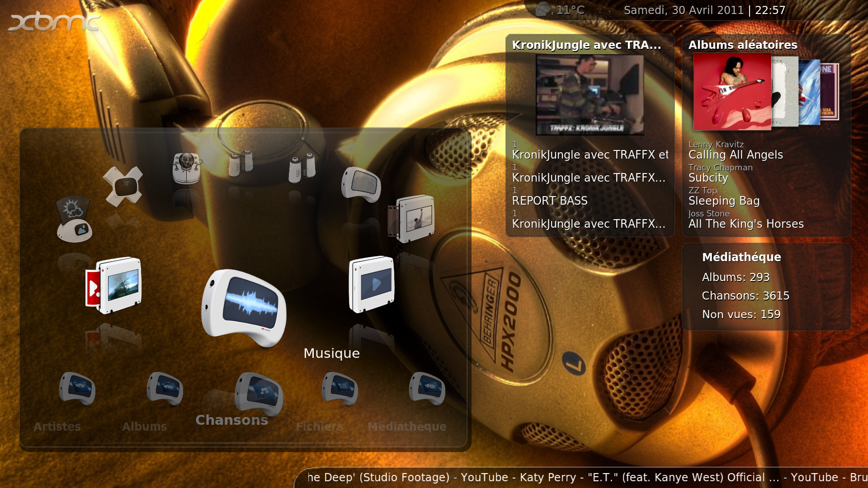Image resolution: width=868 pixels, height=488 pixels.
Task: Open the TV static screen icon
Action: pos(361,184)
